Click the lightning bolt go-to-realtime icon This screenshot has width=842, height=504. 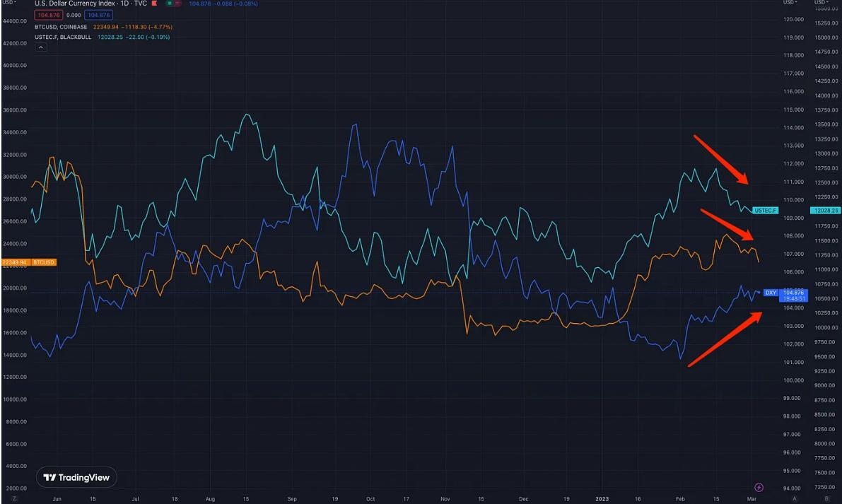759,487
